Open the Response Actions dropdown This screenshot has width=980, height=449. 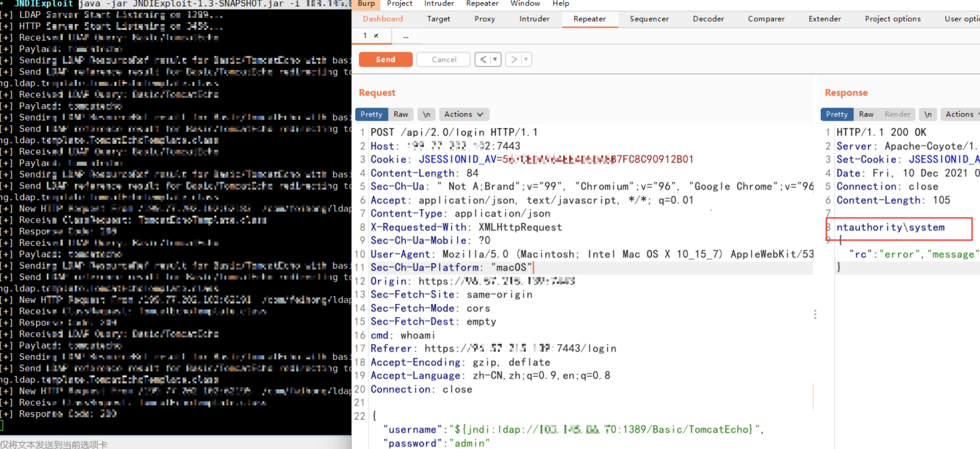pyautogui.click(x=960, y=114)
